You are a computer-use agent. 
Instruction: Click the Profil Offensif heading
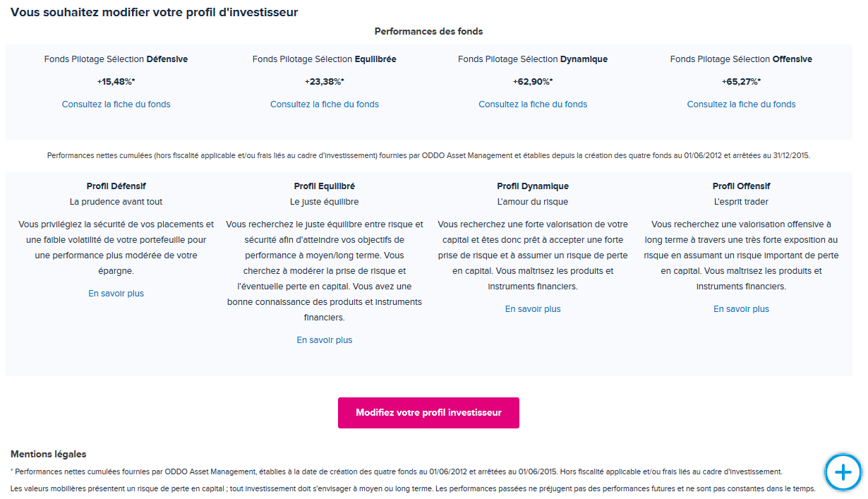(741, 186)
